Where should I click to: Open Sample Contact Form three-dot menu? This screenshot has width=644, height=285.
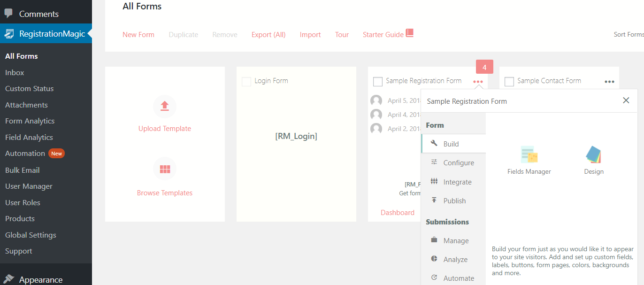[x=609, y=82]
